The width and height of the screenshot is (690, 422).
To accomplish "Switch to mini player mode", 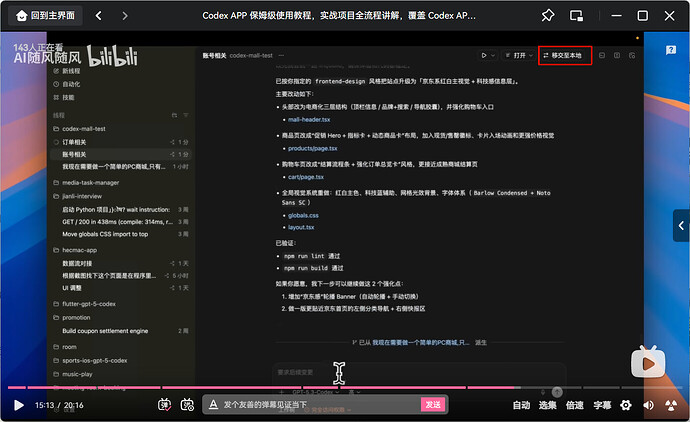I will (576, 16).
